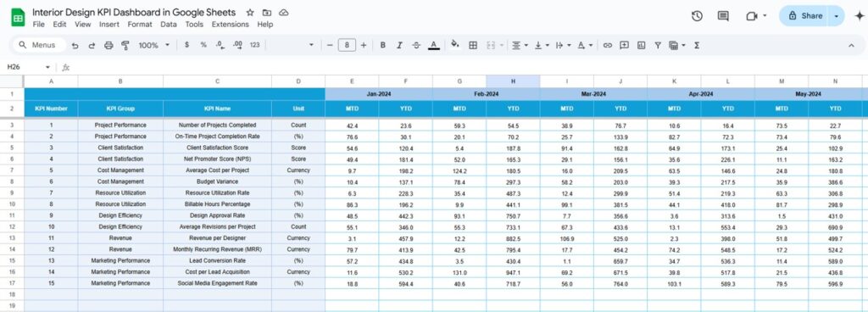Star this spreadsheet document
The image size is (868, 312).
click(250, 12)
